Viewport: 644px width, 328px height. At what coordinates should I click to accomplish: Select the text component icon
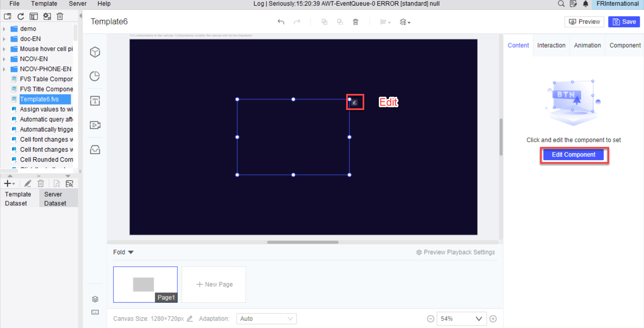(x=95, y=101)
